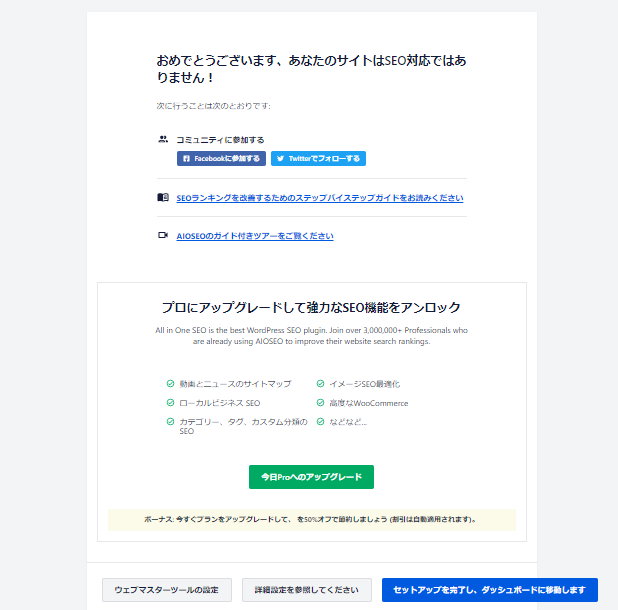Image resolution: width=618 pixels, height=610 pixels.
Task: Click the video camera icon beside the tour link
Action: (x=163, y=236)
